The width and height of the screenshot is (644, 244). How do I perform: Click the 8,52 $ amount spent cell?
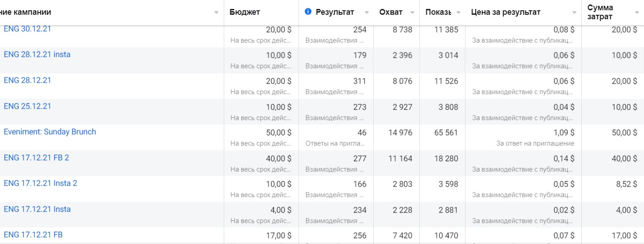(x=624, y=184)
